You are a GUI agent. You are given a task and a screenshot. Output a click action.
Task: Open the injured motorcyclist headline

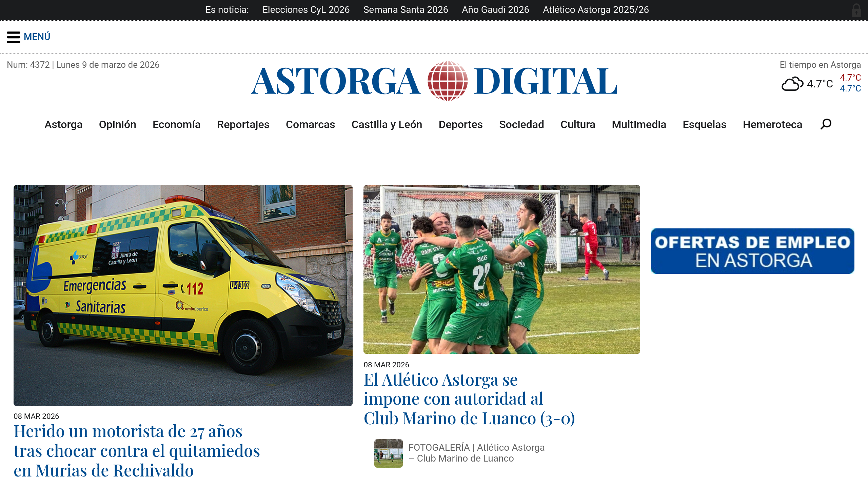point(137,451)
